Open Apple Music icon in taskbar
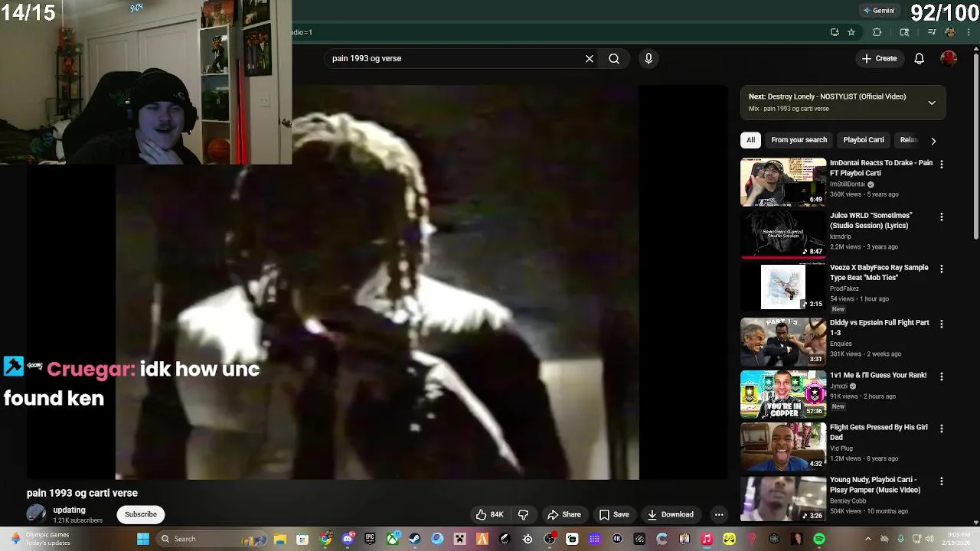 click(707, 539)
